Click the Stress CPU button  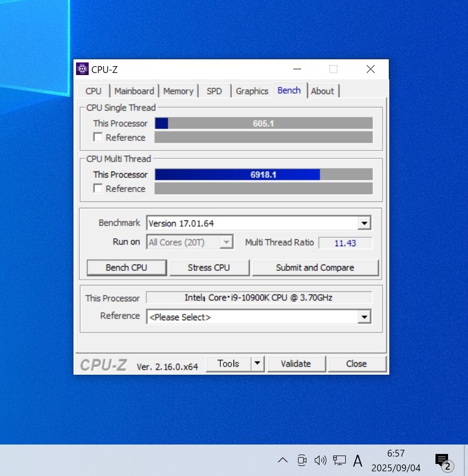point(209,268)
